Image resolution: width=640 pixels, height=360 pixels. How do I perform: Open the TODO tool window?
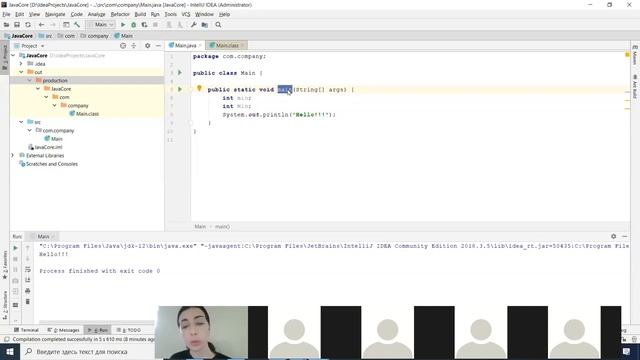pyautogui.click(x=129, y=330)
